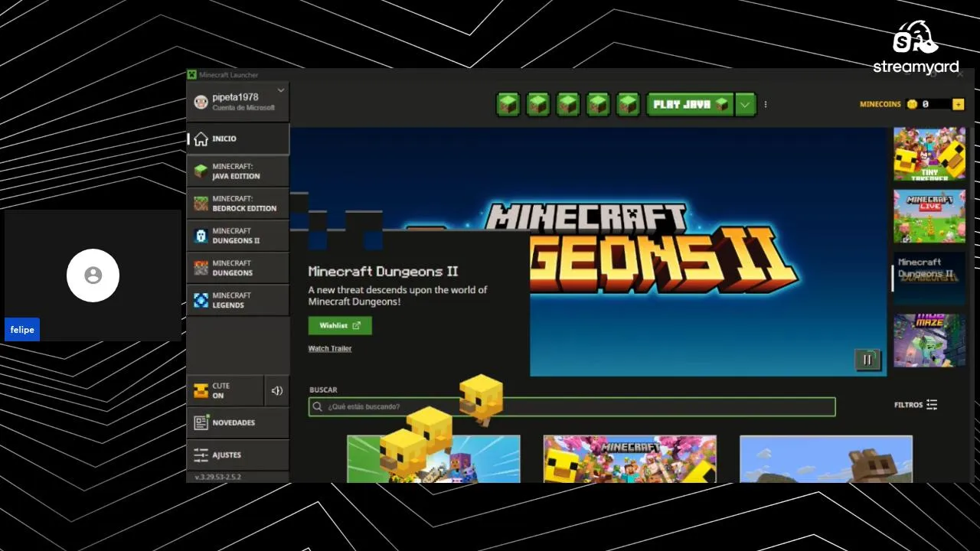Toggle the Cute mode ON switch
980x551 pixels.
[x=225, y=390]
